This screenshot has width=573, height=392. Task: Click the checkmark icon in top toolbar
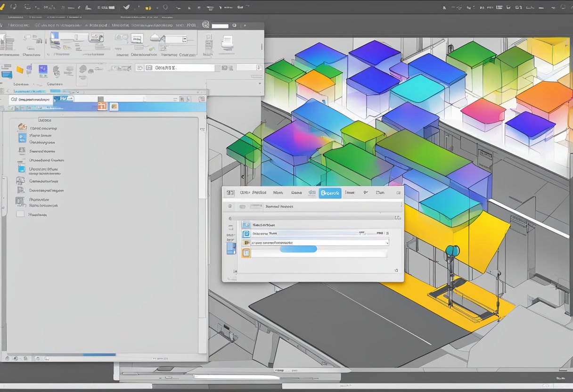(126, 7)
